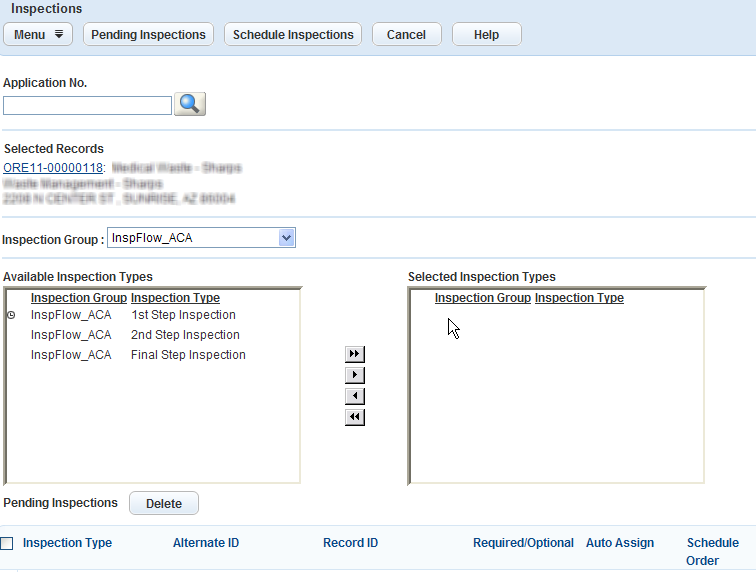
Task: Open record link ORE11-00000118
Action: point(53,168)
